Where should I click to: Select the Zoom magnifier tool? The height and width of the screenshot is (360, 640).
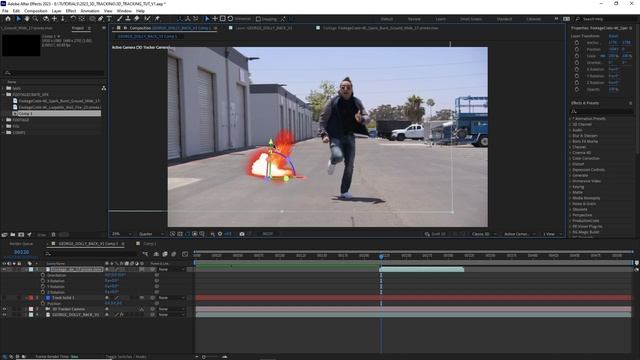pos(36,19)
